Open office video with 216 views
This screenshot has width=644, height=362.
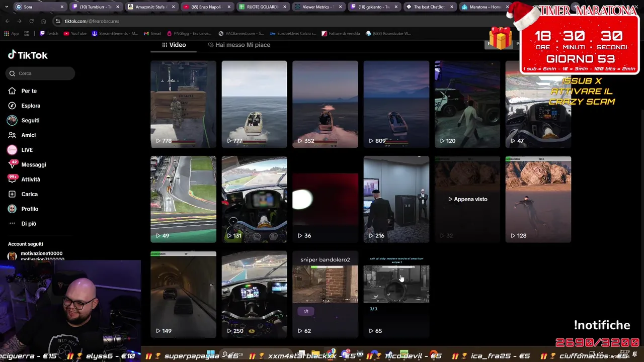(x=396, y=199)
